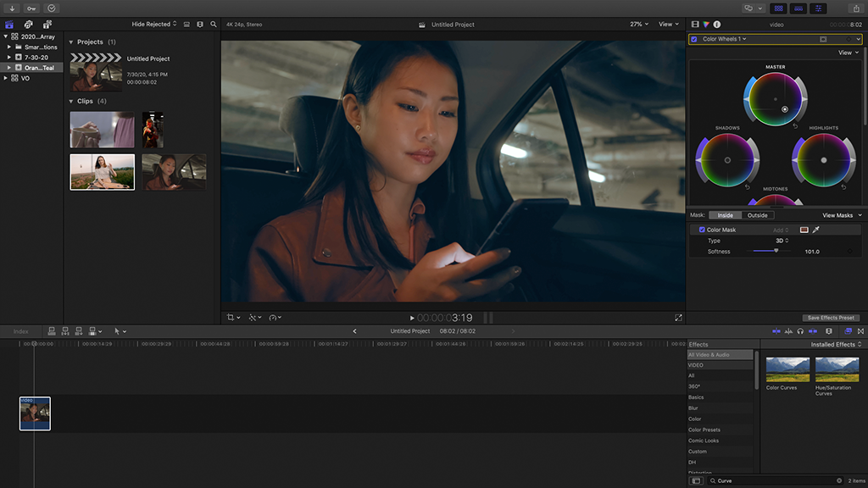Adjust the Color Mask Softness slider
Image resolution: width=868 pixels, height=488 pixels.
pos(776,251)
